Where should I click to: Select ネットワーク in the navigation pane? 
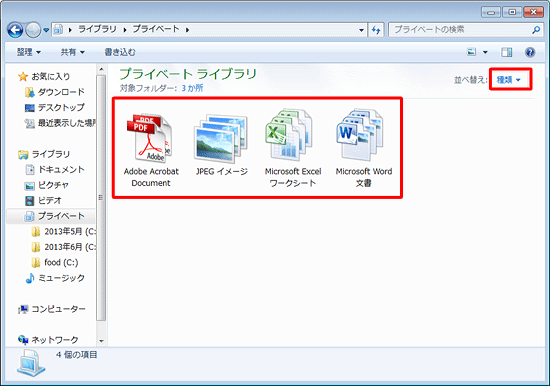point(55,340)
